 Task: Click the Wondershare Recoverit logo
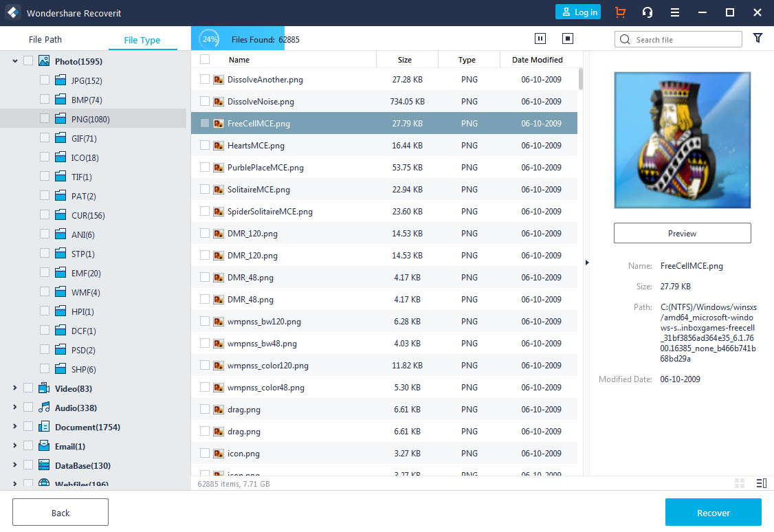coord(13,13)
